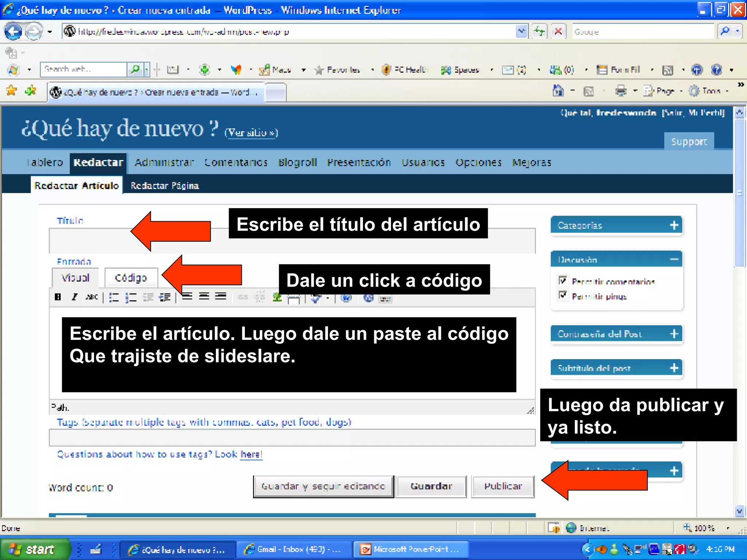Open the Administrar menu item
The width and height of the screenshot is (747, 560).
(x=164, y=163)
